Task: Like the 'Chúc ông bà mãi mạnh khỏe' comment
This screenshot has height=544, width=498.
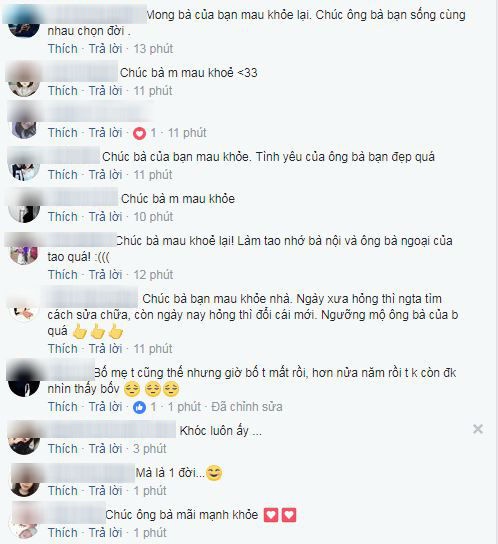Action: 63,533
